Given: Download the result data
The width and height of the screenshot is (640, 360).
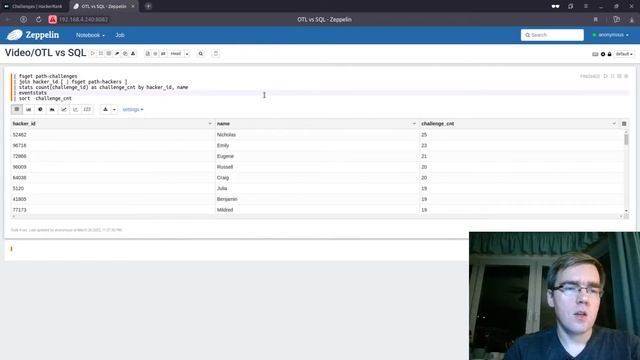Looking at the screenshot, I should pos(105,109).
